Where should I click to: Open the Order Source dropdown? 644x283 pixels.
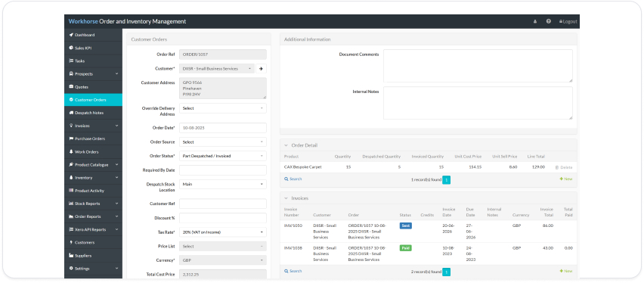223,142
